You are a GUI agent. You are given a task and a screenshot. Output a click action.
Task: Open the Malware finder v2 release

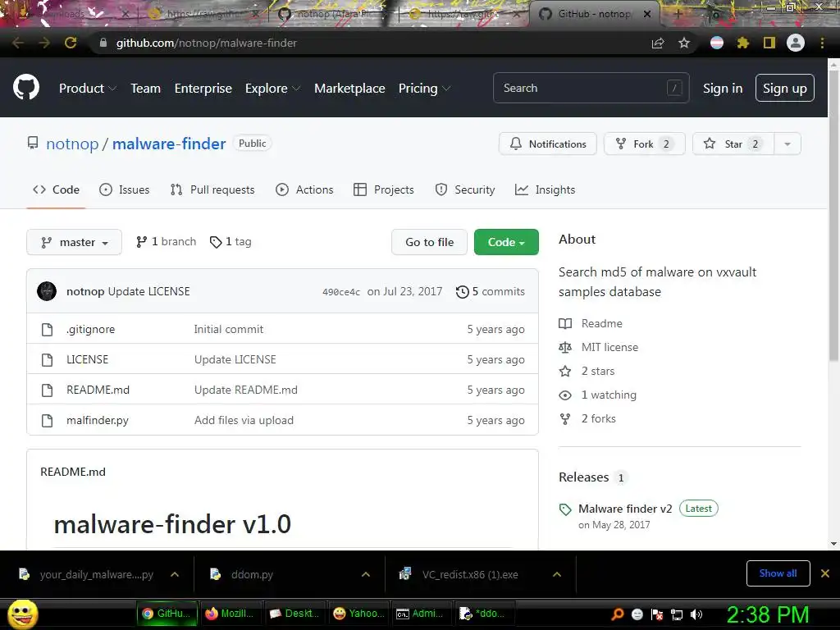coord(625,509)
